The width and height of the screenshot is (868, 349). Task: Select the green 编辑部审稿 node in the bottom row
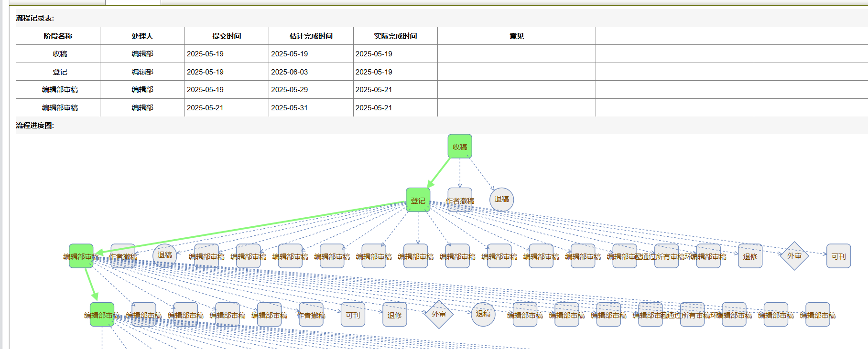click(x=102, y=315)
